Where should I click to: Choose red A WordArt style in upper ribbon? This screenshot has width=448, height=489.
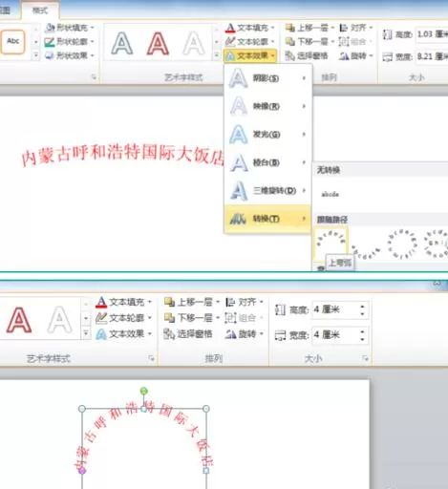click(158, 43)
